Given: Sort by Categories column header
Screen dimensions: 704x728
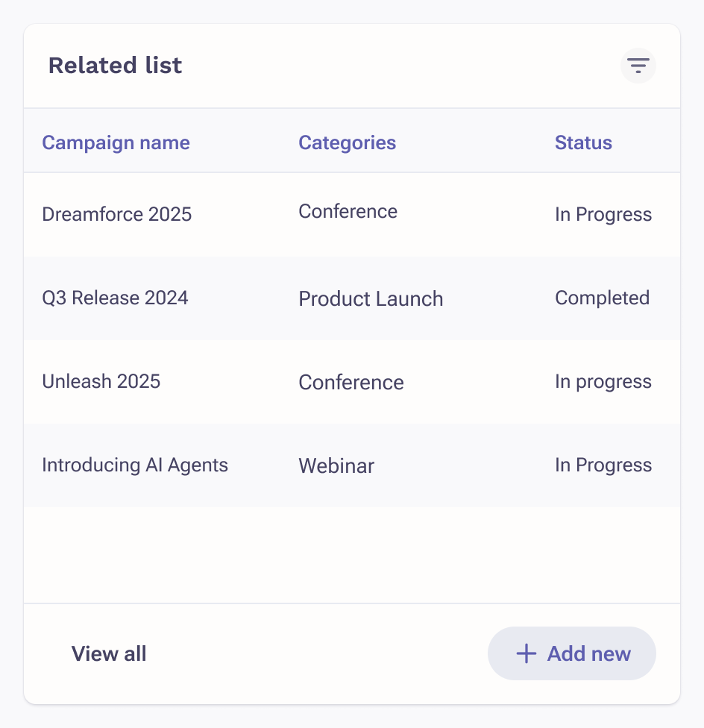Looking at the screenshot, I should (x=347, y=142).
